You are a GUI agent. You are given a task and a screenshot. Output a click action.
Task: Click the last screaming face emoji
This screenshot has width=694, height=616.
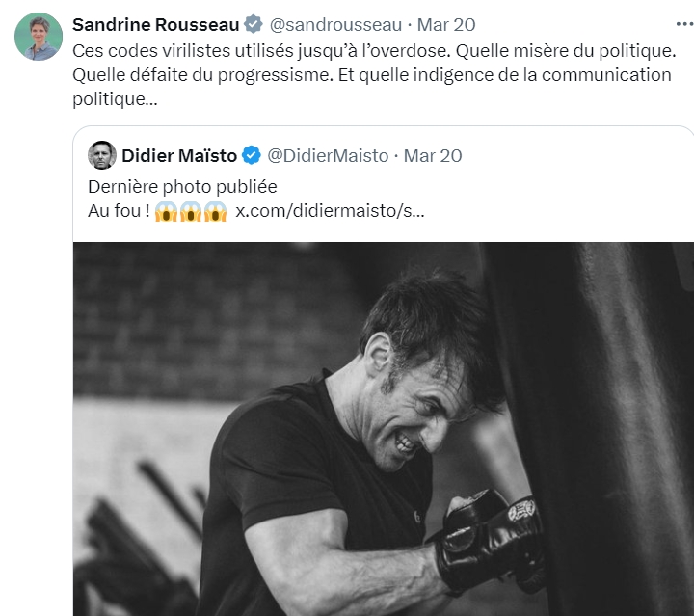tap(215, 211)
